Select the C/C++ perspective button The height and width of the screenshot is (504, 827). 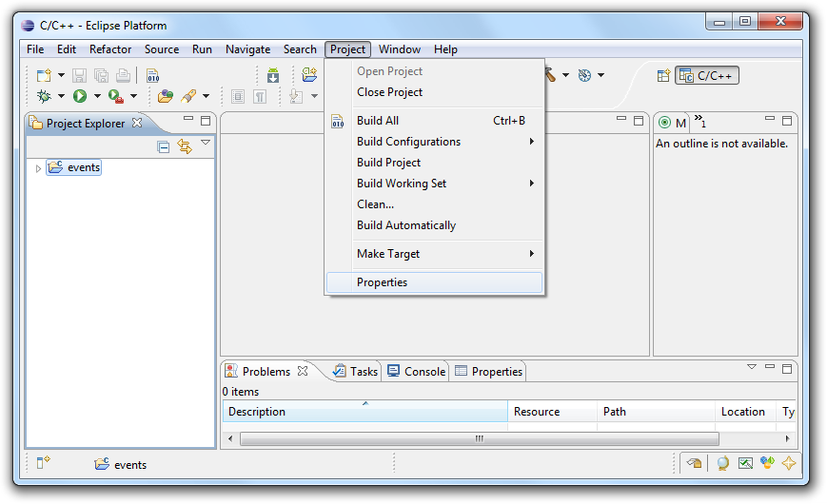pyautogui.click(x=707, y=75)
